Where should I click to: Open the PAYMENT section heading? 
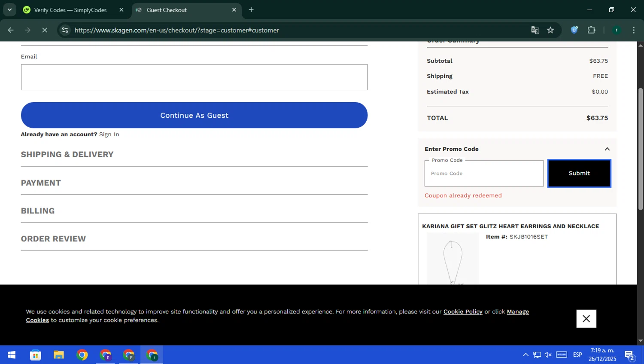(x=41, y=183)
